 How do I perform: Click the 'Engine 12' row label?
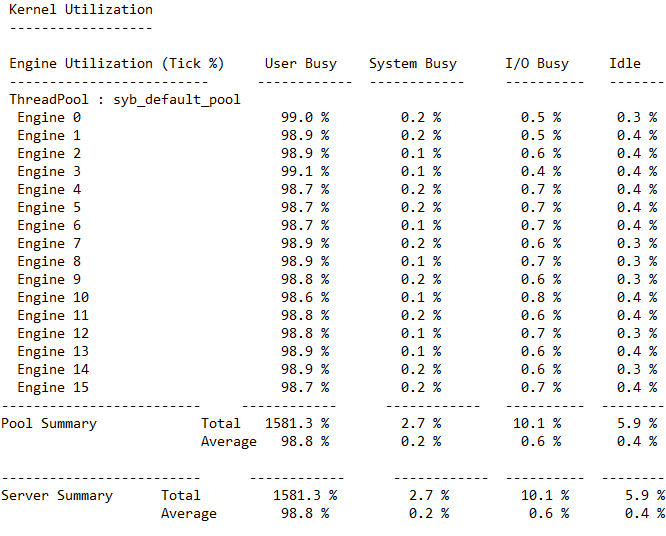pos(53,334)
